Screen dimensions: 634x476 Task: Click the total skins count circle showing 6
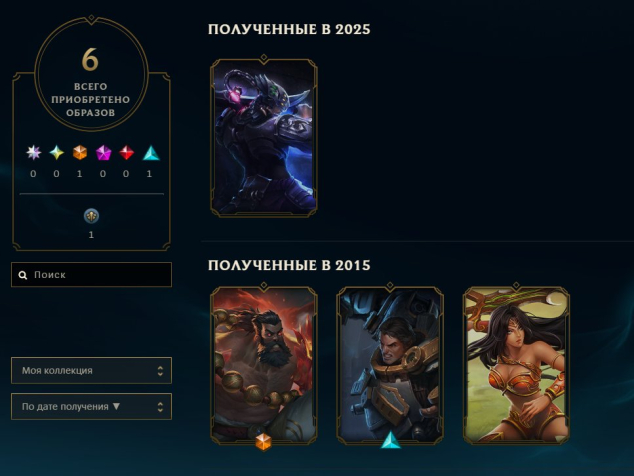click(91, 74)
